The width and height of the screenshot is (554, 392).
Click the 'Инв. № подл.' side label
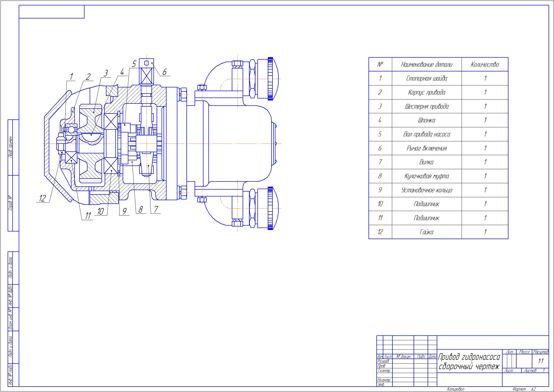pyautogui.click(x=10, y=375)
